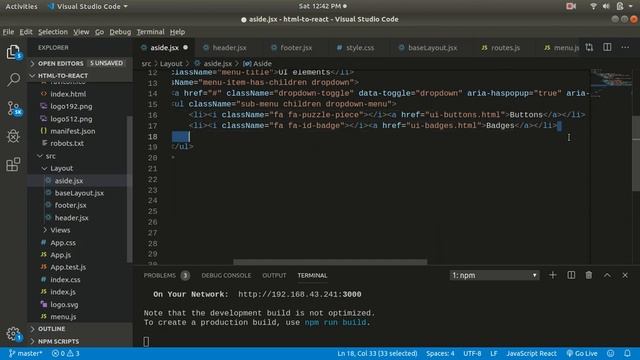Click the feedback smiley in status bar
Screen dimensions: 640x360
click(611, 353)
